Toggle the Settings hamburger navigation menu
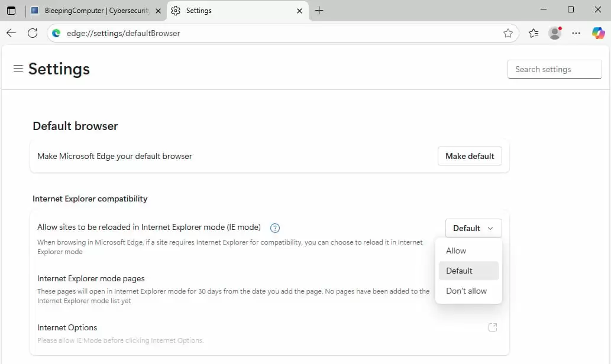Image resolution: width=611 pixels, height=364 pixels. coord(18,69)
